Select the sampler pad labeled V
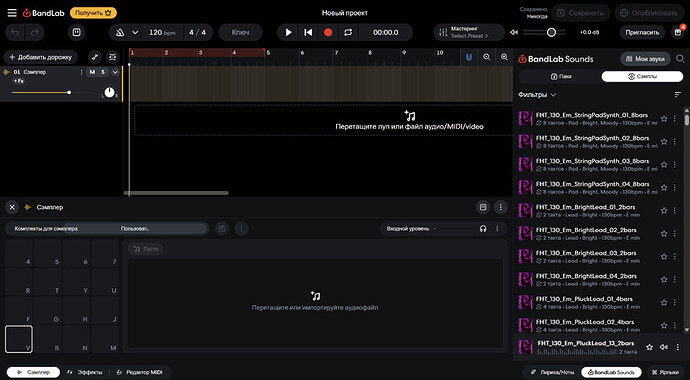The image size is (690, 380). coord(18,339)
